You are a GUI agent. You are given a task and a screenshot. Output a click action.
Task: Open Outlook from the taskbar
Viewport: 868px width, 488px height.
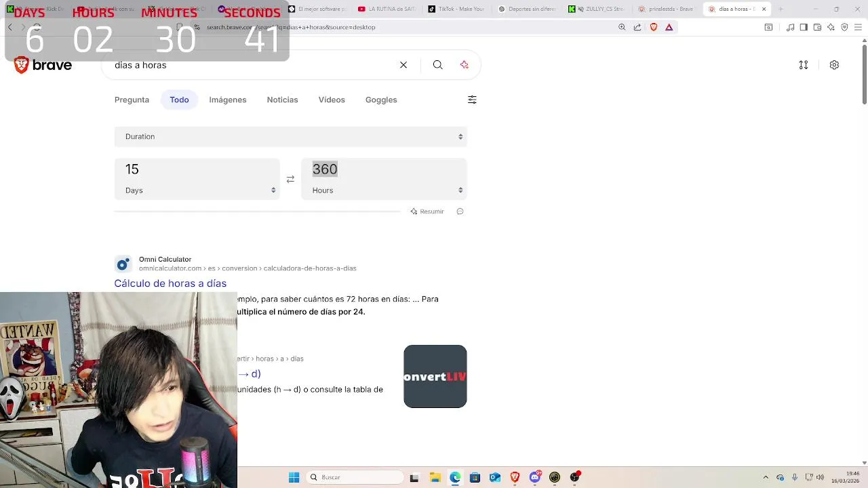[495, 477]
